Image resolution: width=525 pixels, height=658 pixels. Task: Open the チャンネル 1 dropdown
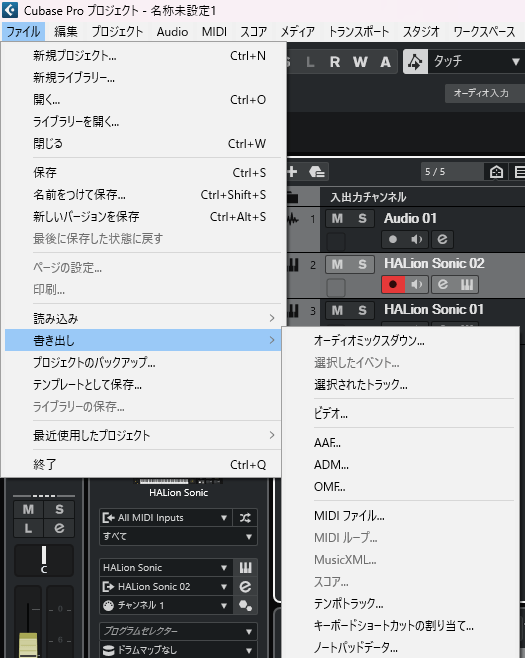166,605
